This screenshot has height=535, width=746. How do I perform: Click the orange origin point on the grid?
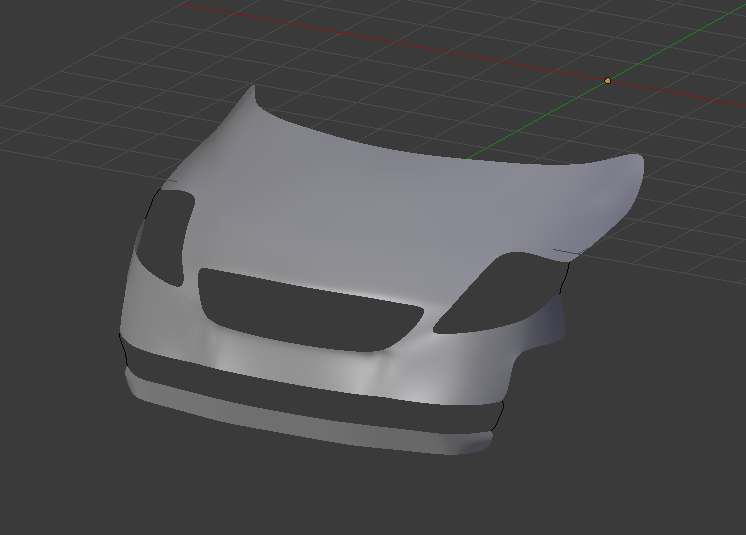click(x=607, y=80)
